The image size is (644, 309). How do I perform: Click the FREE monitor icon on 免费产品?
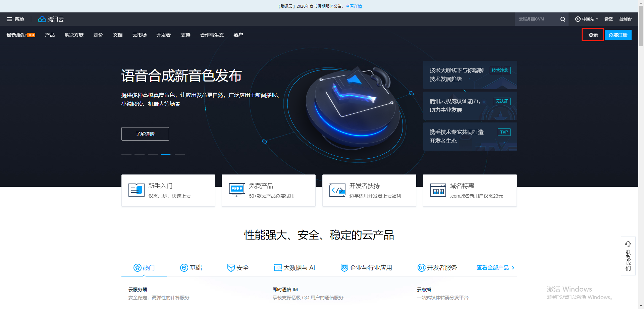pos(236,190)
